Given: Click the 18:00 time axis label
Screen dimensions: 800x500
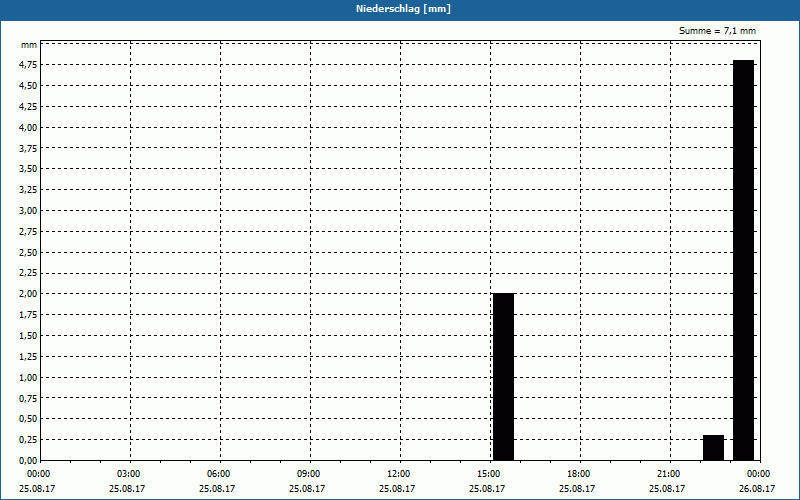Looking at the screenshot, I should point(579,474).
